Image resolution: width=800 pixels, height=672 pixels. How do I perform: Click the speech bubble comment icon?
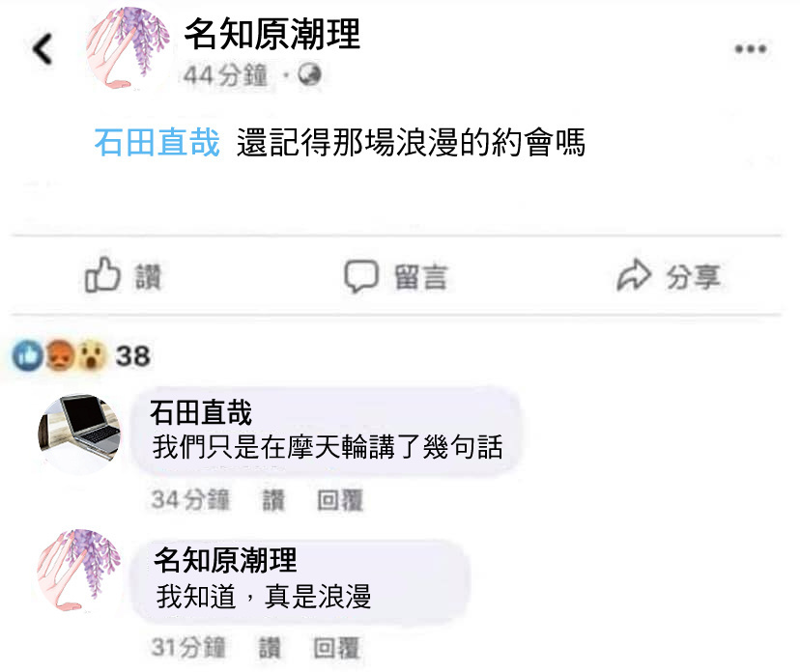361,276
